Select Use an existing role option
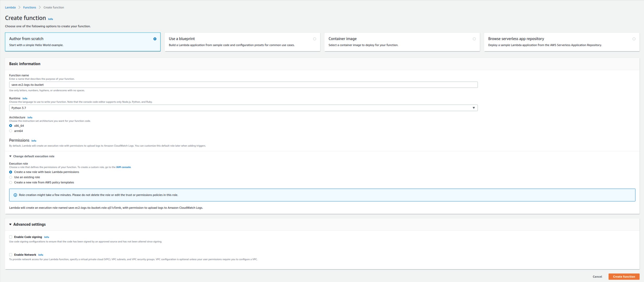This screenshot has height=282, width=644. click(11, 177)
